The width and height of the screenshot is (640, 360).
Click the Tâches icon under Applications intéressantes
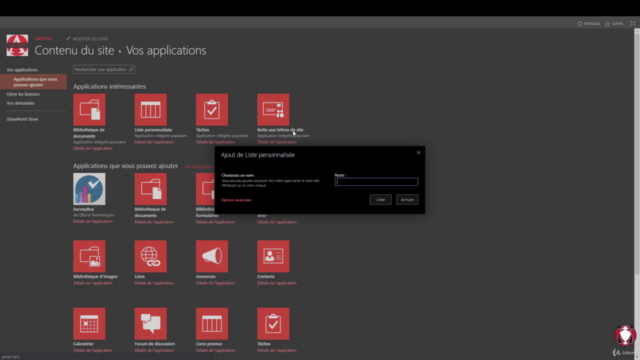pyautogui.click(x=212, y=109)
